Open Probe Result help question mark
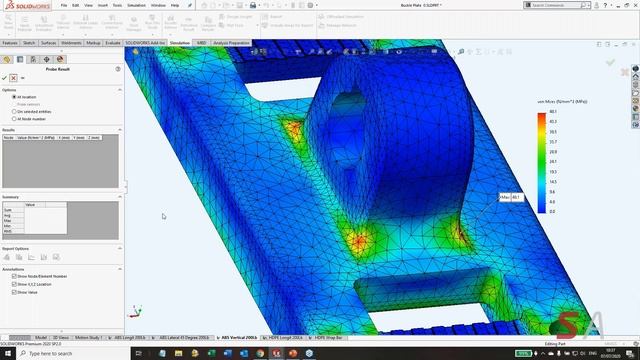Screen dimensions: 640x360 tap(118, 69)
